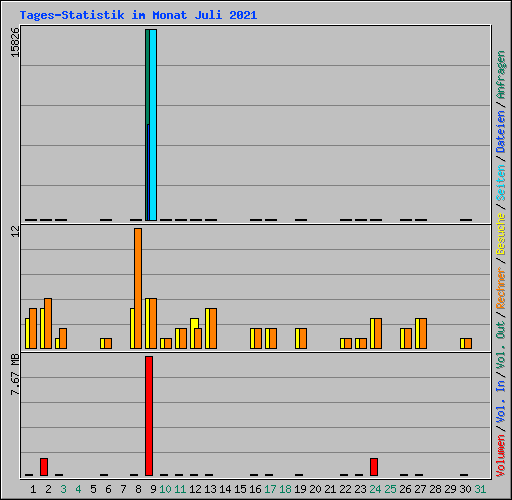Image resolution: width=512 pixels, height=500 pixels.
Task: Click the orange Rechner bar on day 13
Action: tap(213, 329)
